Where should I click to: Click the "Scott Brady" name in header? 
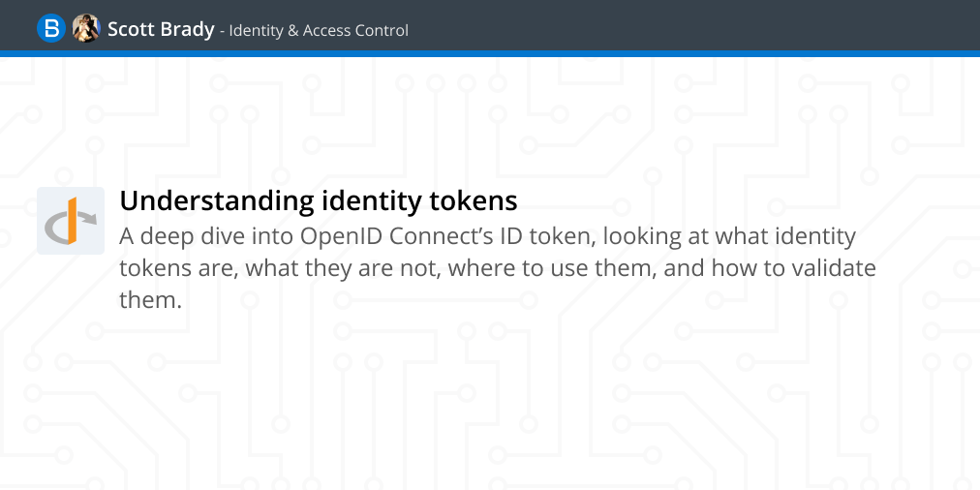point(161,29)
